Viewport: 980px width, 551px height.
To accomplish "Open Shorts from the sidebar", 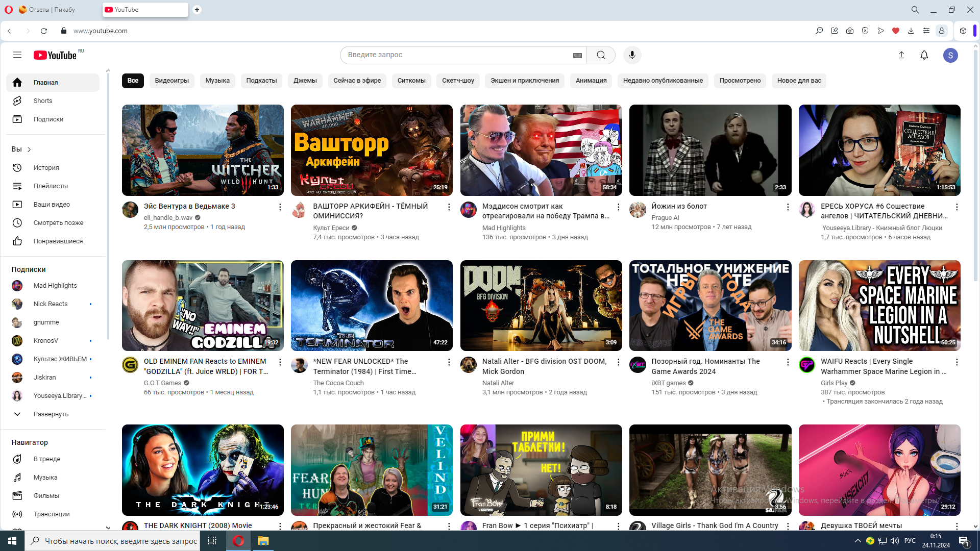I will [43, 101].
